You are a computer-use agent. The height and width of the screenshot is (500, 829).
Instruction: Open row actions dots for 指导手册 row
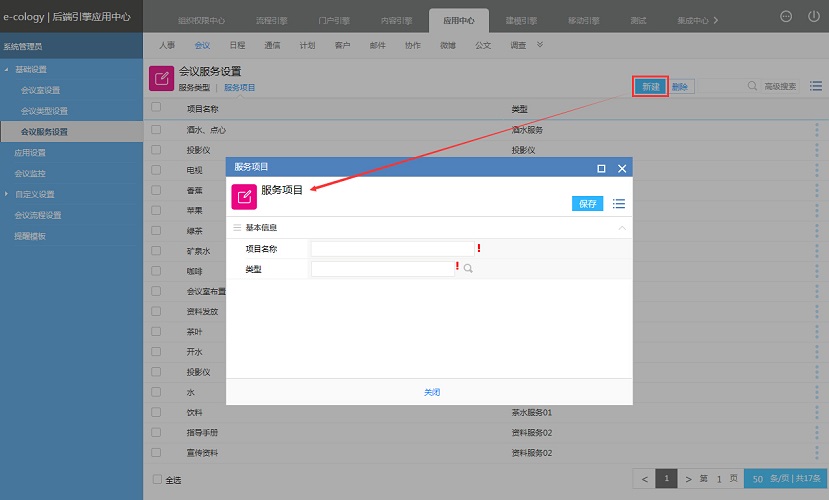817,432
